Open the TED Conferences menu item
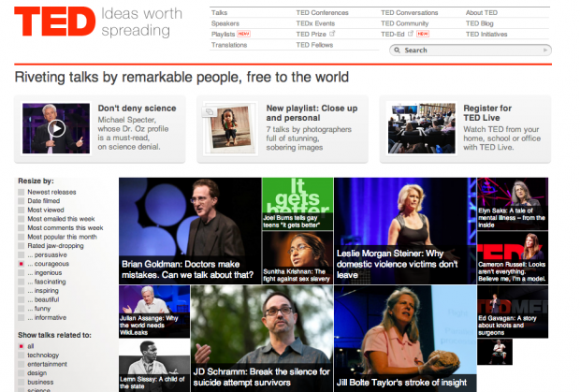580x392 pixels. (x=322, y=12)
